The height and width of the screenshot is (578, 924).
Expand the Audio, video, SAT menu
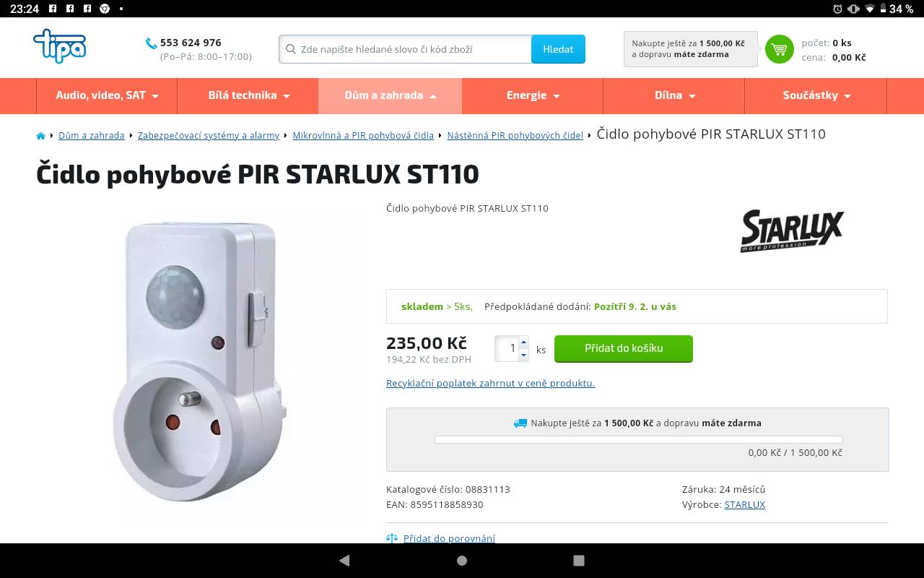[107, 95]
